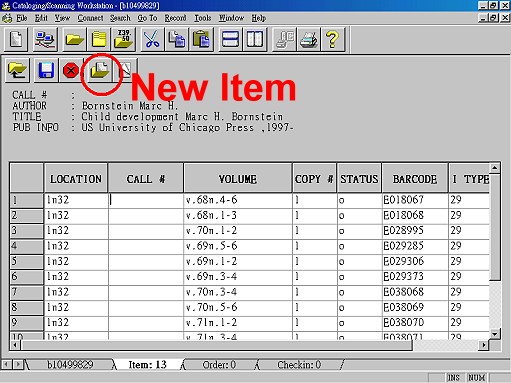511x383 pixels.
Task: Click the copy documents icon
Action: pyautogui.click(x=177, y=39)
